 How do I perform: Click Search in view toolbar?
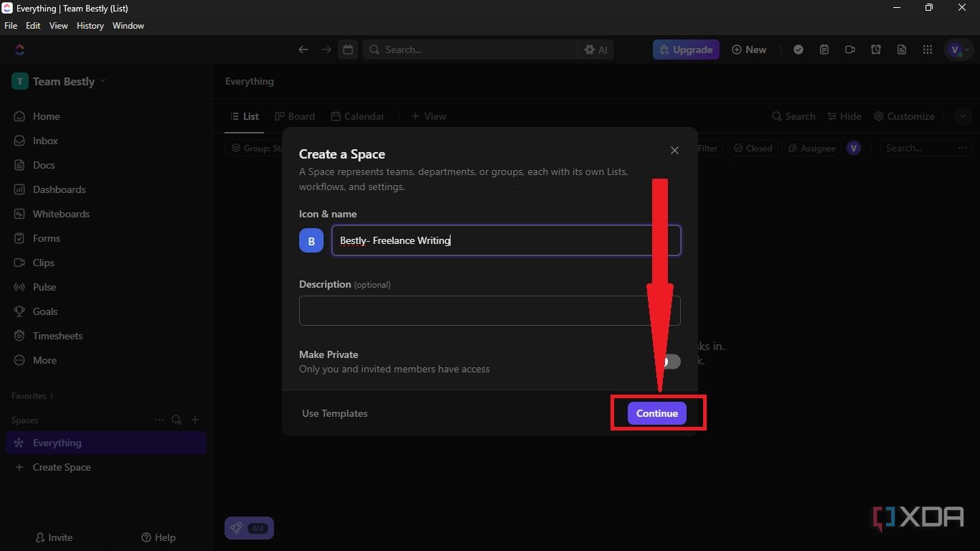[x=793, y=116]
